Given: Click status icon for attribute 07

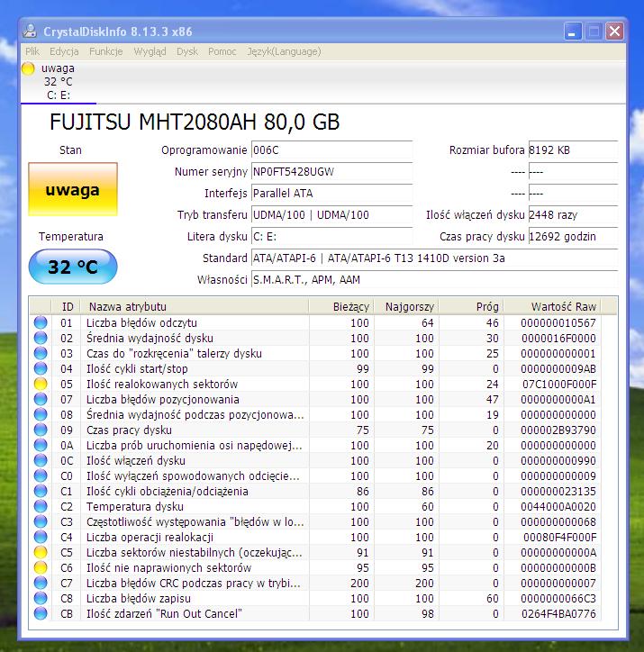Looking at the screenshot, I should point(41,399).
